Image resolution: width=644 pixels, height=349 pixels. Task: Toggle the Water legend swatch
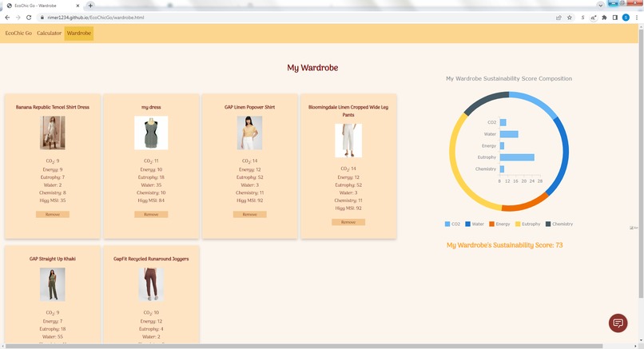coord(467,224)
